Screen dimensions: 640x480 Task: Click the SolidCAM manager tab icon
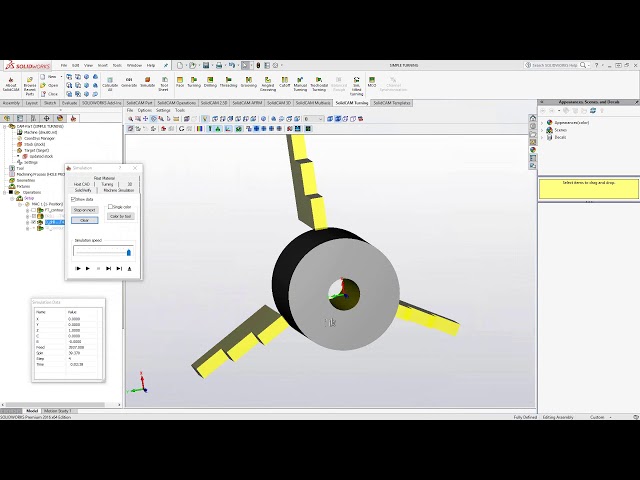coord(73,118)
